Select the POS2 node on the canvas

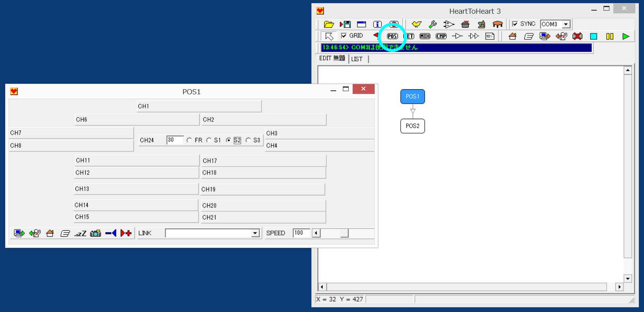pyautogui.click(x=412, y=126)
